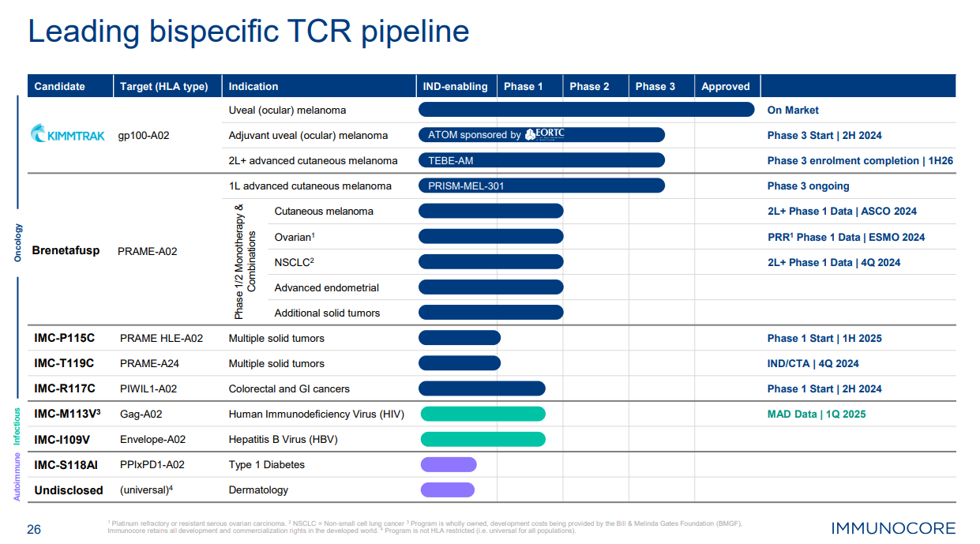This screenshot has width=980, height=544.
Task: Click the 'IMC-R117C' candidate name
Action: [x=65, y=388]
